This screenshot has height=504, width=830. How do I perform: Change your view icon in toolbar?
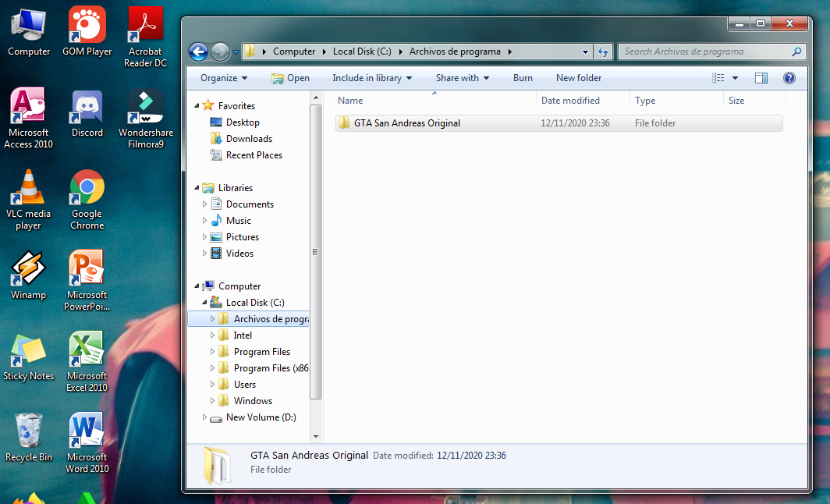click(x=718, y=78)
